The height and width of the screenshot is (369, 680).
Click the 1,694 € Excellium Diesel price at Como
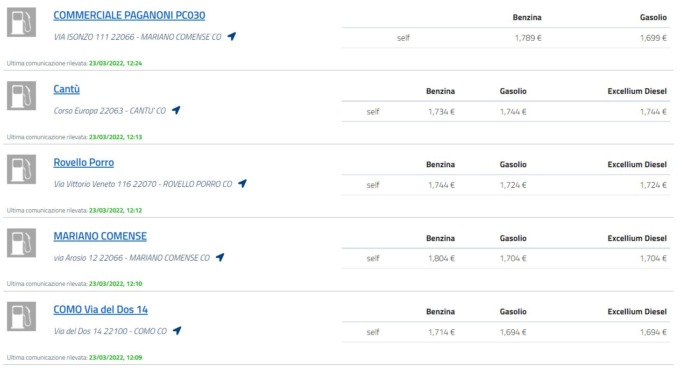(653, 332)
